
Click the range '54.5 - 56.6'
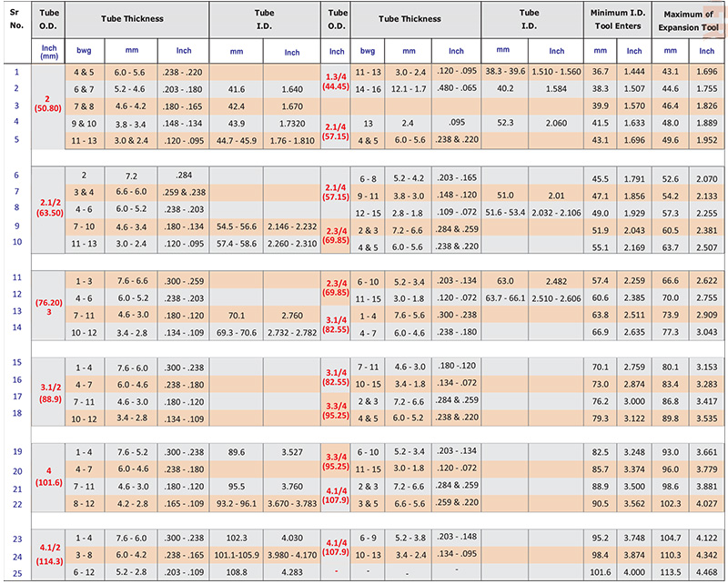[x=237, y=227]
